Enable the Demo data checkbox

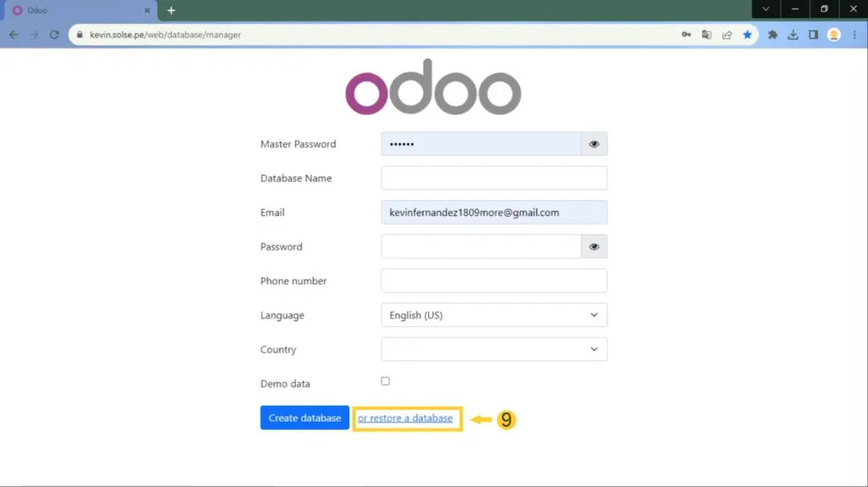pyautogui.click(x=385, y=381)
